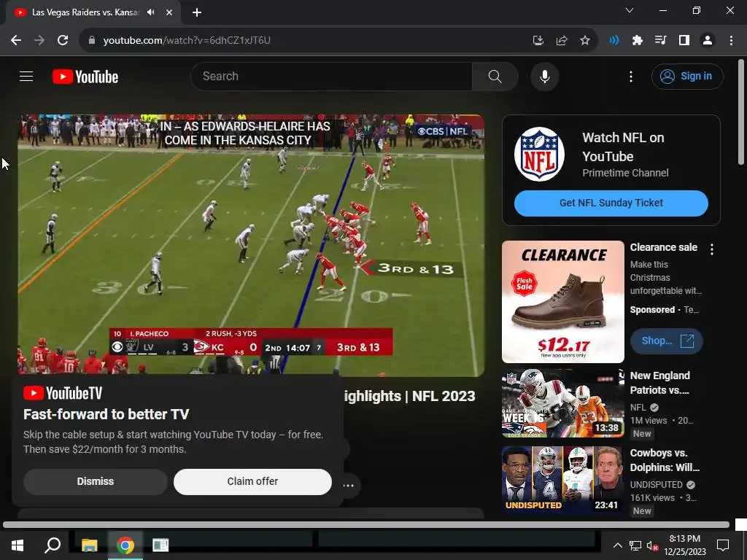The width and height of the screenshot is (747, 560).
Task: Open the New England Patriots vs. title link
Action: [x=659, y=383]
